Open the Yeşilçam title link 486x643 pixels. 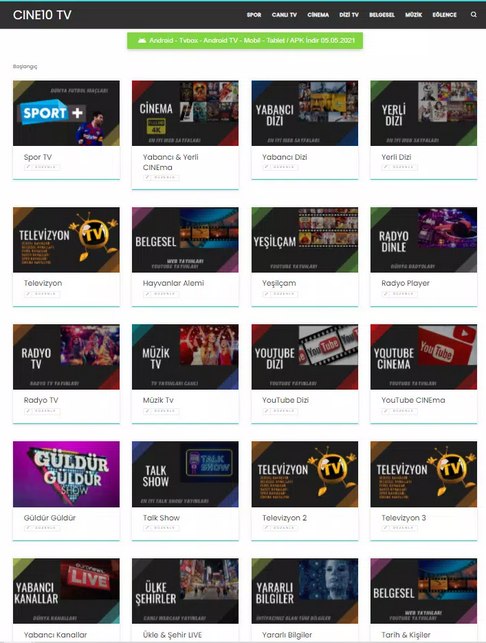[x=279, y=283]
